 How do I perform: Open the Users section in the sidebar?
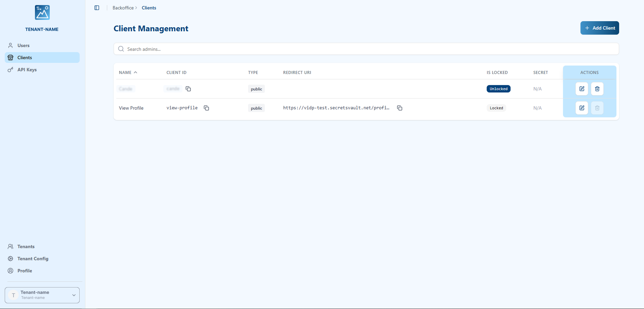23,45
